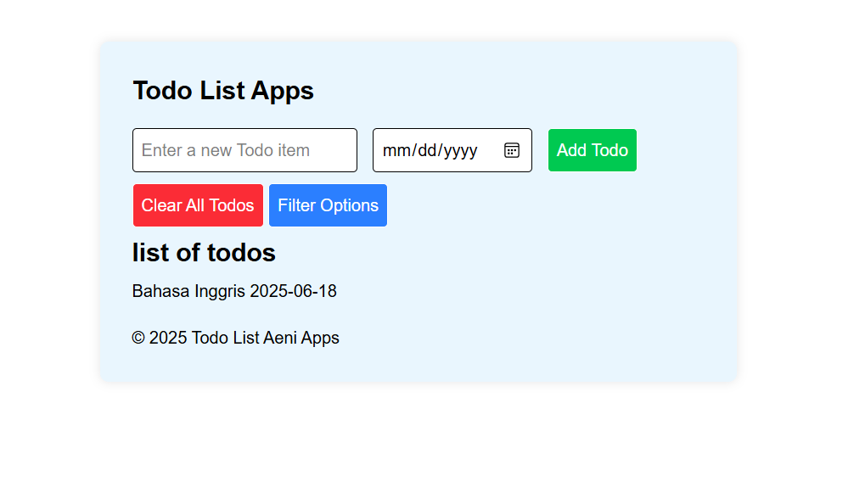Click the new Todo item text field
Image resolution: width=854 pixels, height=504 pixels.
[x=244, y=150]
